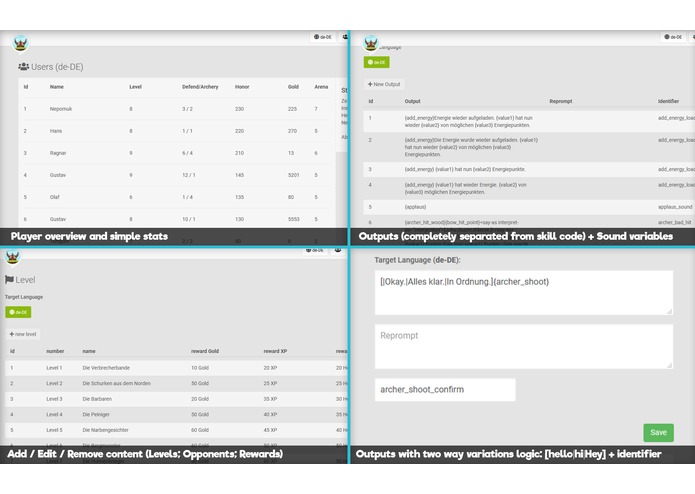Viewport: 695px width, 494px height.
Task: Click honor value 230 in users table
Action: pyautogui.click(x=239, y=109)
